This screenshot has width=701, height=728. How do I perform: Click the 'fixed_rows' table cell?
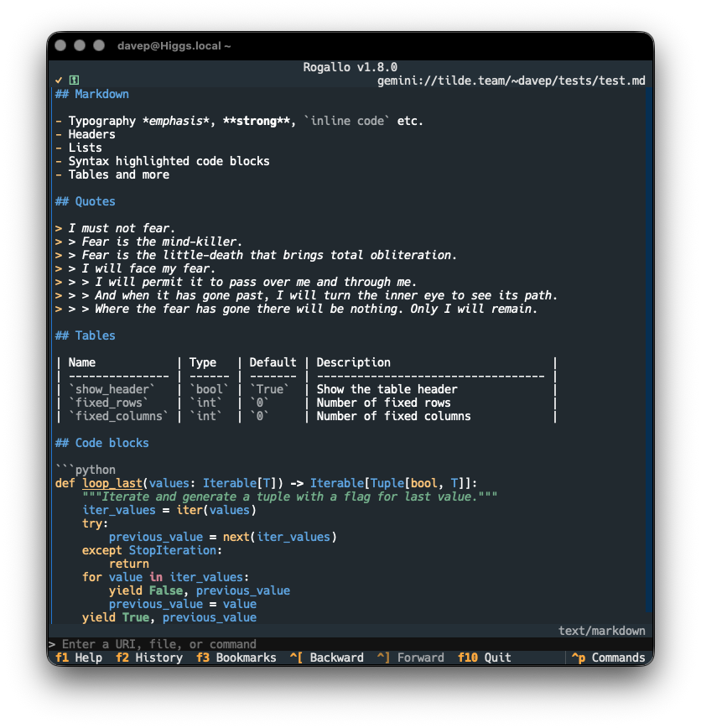pos(109,403)
